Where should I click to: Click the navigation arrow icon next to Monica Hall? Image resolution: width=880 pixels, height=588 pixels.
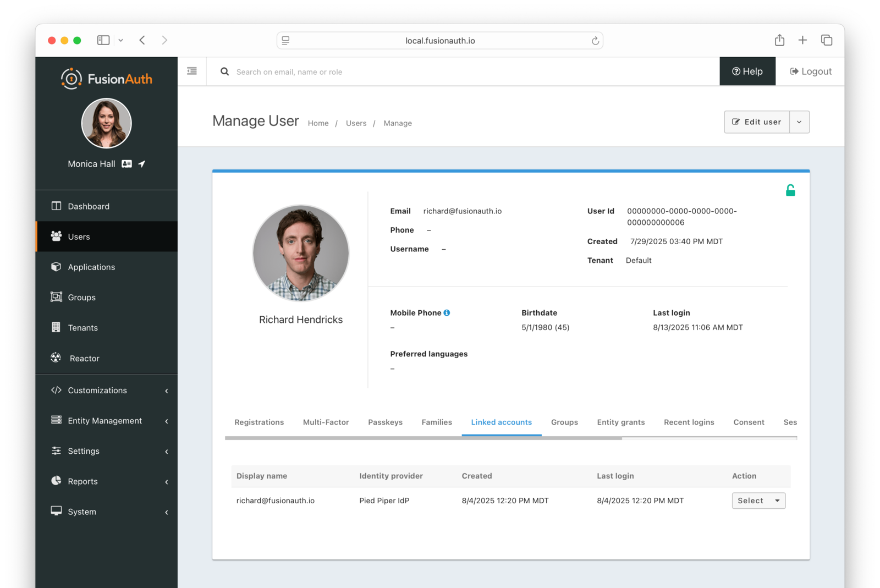click(141, 163)
